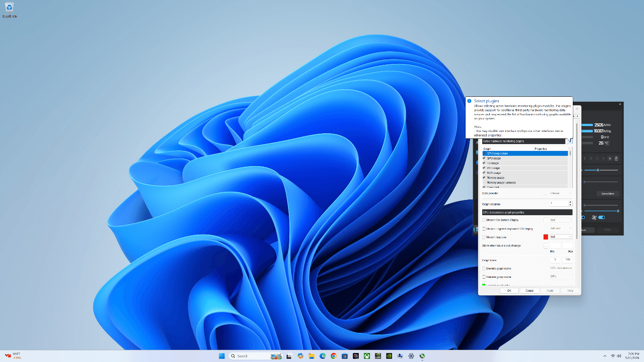The height and width of the screenshot is (362, 644).
Task: Click the volume icon in system tray
Action: (619, 356)
